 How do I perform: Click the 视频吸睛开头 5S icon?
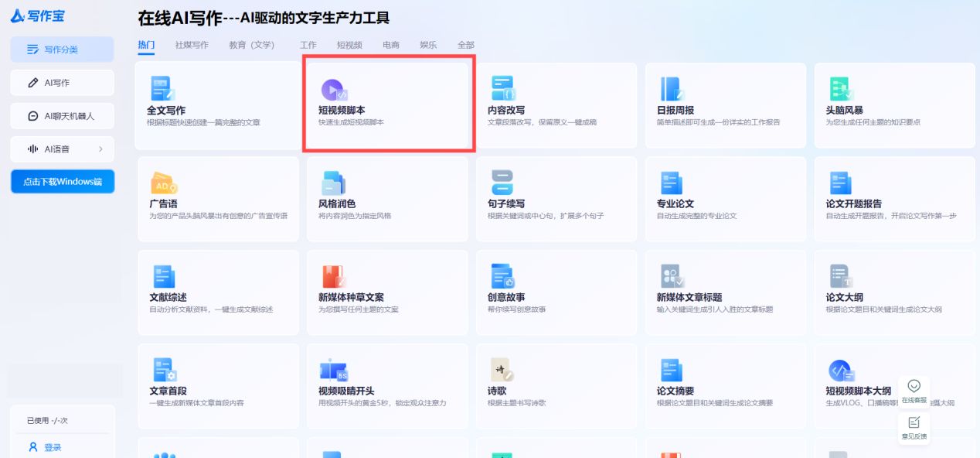tap(334, 371)
